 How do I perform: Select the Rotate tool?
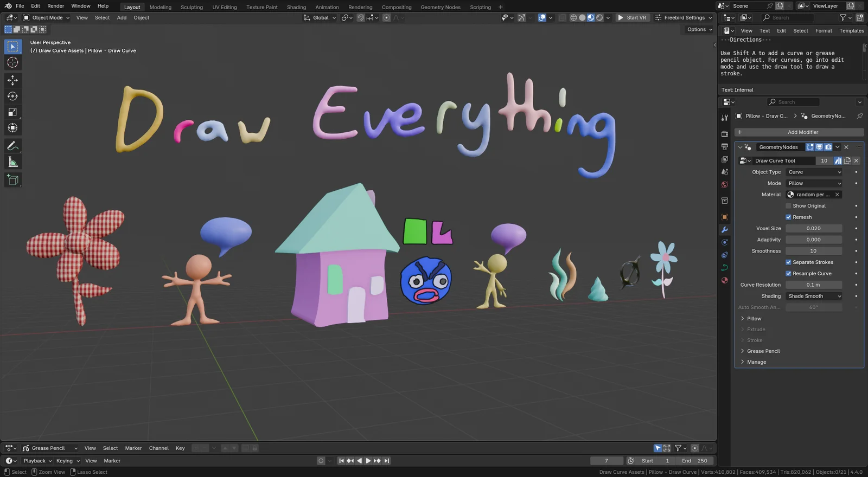coord(12,96)
